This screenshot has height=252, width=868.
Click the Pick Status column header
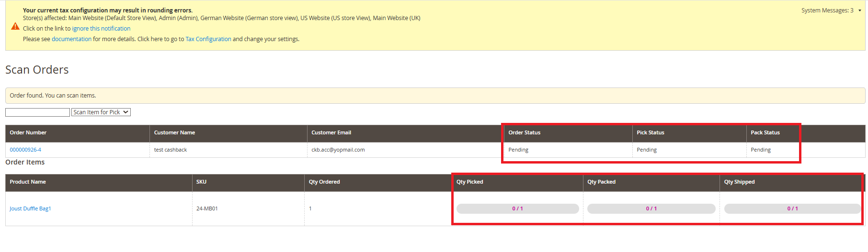(x=650, y=133)
